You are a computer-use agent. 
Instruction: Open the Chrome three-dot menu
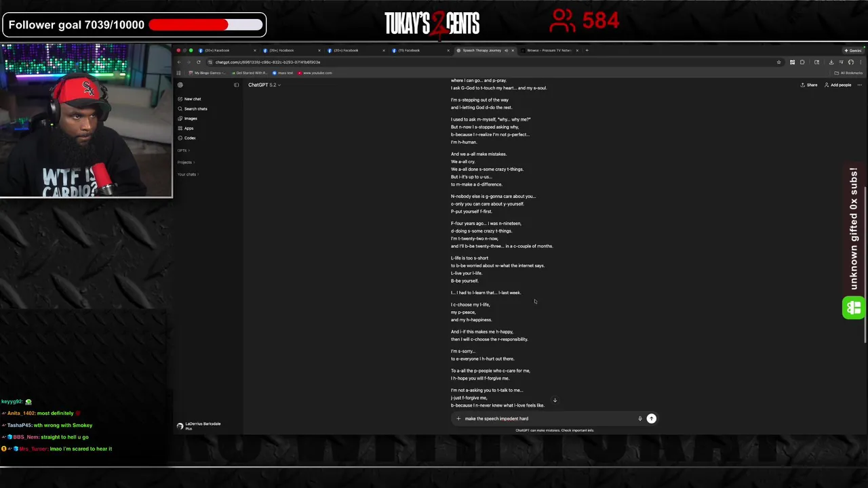(x=860, y=62)
